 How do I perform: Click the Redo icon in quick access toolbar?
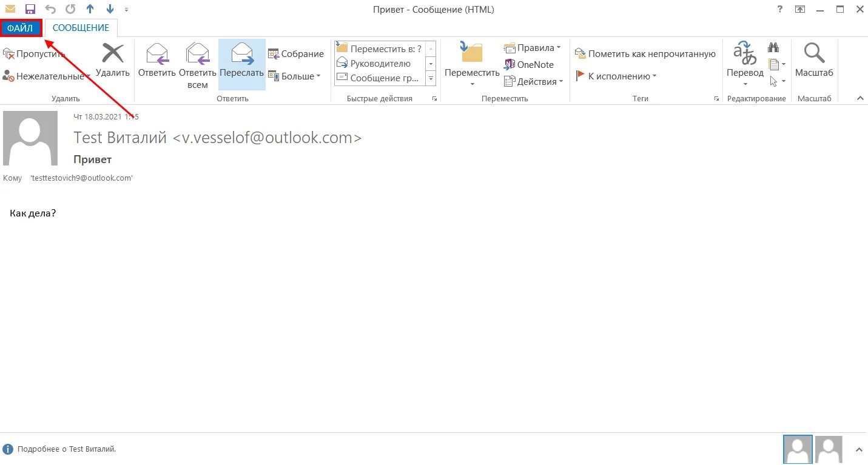pos(70,9)
